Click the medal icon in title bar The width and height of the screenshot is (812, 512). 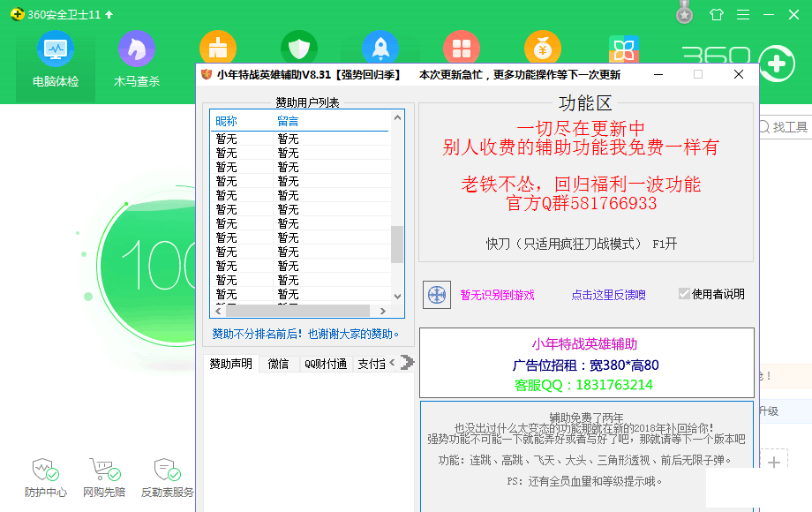(x=685, y=12)
